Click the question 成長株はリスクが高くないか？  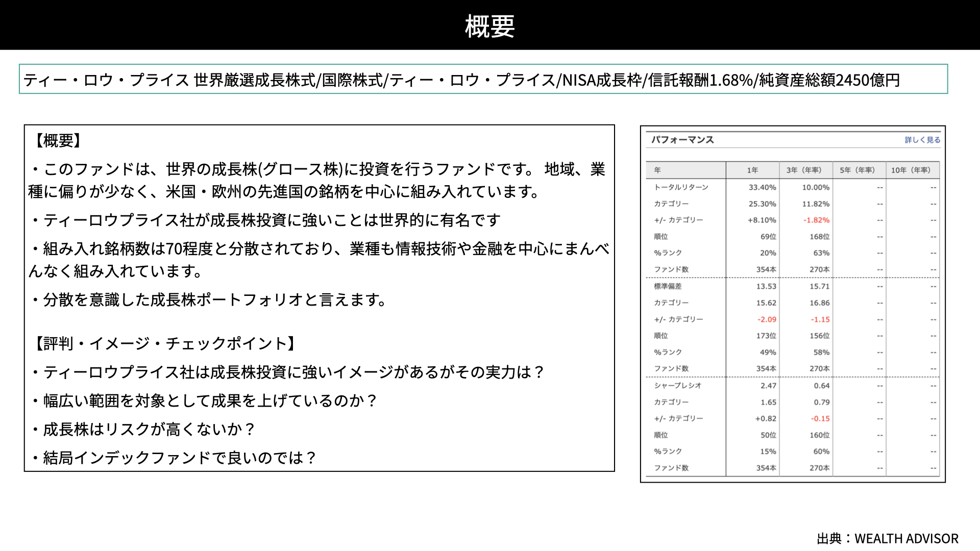143,429
